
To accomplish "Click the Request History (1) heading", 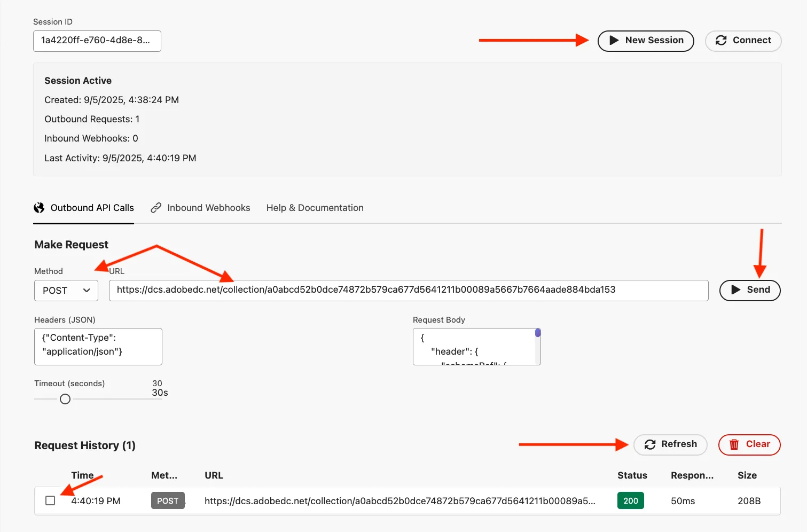I will click(x=85, y=445).
